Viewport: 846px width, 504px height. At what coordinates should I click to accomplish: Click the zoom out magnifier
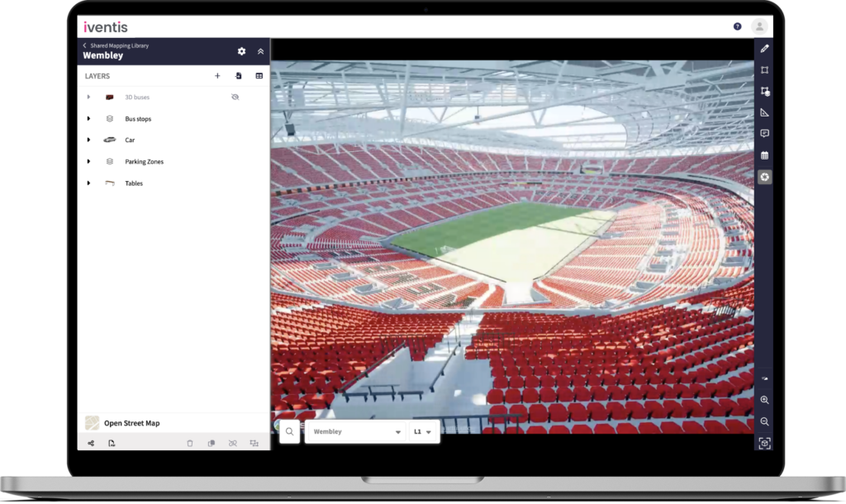coord(764,421)
